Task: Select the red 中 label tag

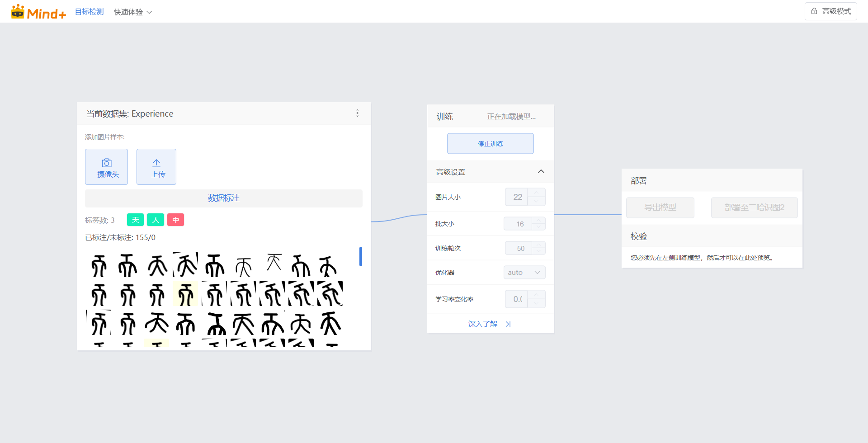Action: [x=176, y=220]
